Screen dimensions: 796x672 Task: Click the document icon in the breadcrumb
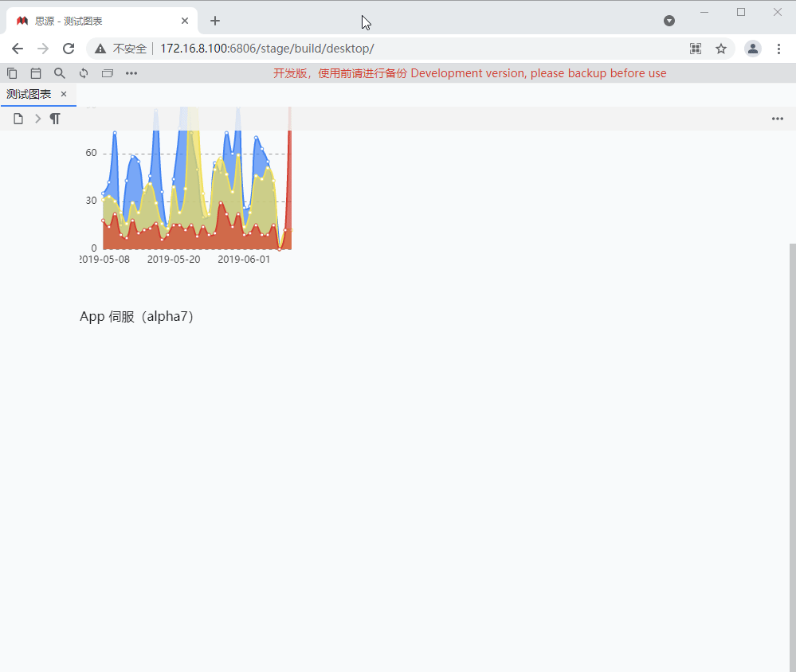(18, 119)
